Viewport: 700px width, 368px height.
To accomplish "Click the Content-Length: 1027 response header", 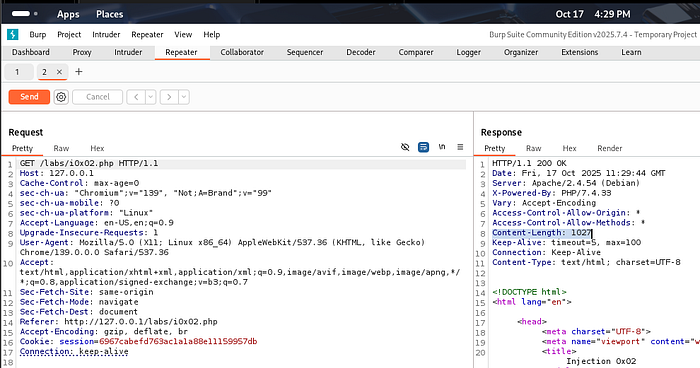I will [x=542, y=233].
